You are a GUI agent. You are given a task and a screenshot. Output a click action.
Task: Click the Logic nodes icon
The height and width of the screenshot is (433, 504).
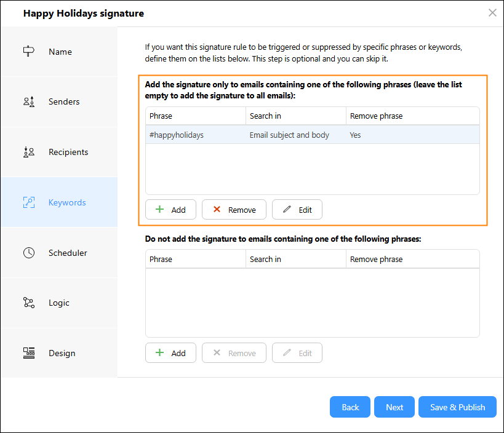28,303
